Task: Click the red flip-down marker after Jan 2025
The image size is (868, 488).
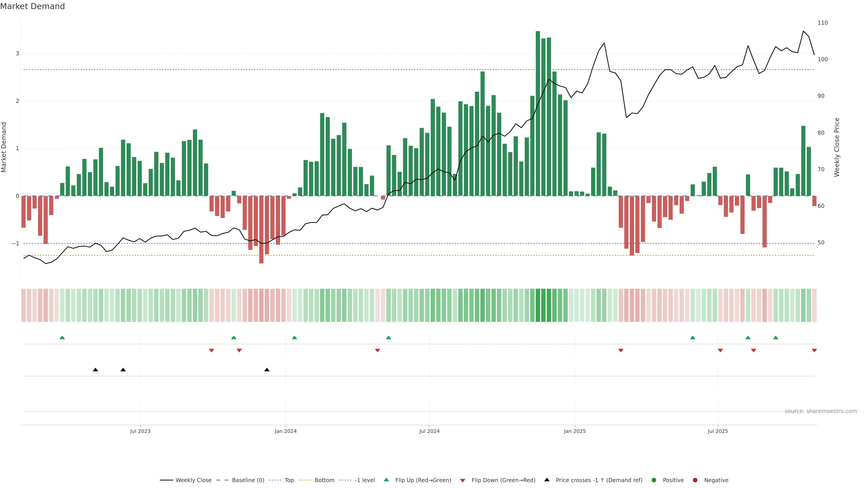Action: (x=621, y=351)
